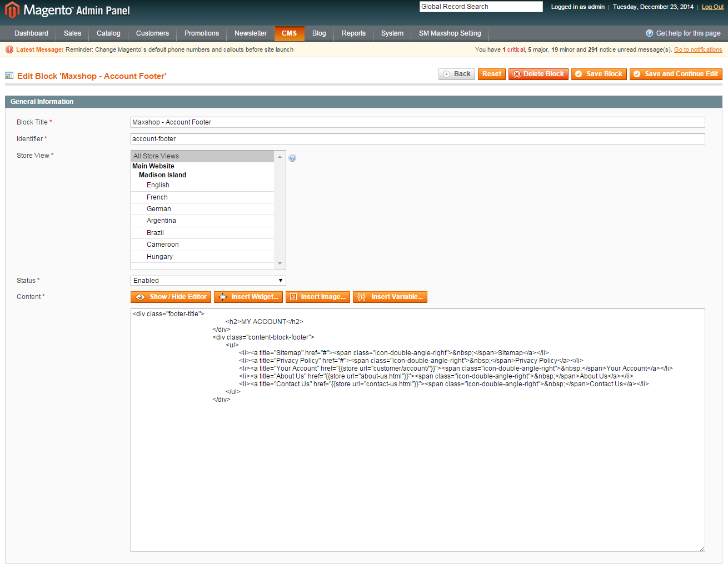The height and width of the screenshot is (568, 728).
Task: Click Save and Continue Edit button
Action: [676, 74]
